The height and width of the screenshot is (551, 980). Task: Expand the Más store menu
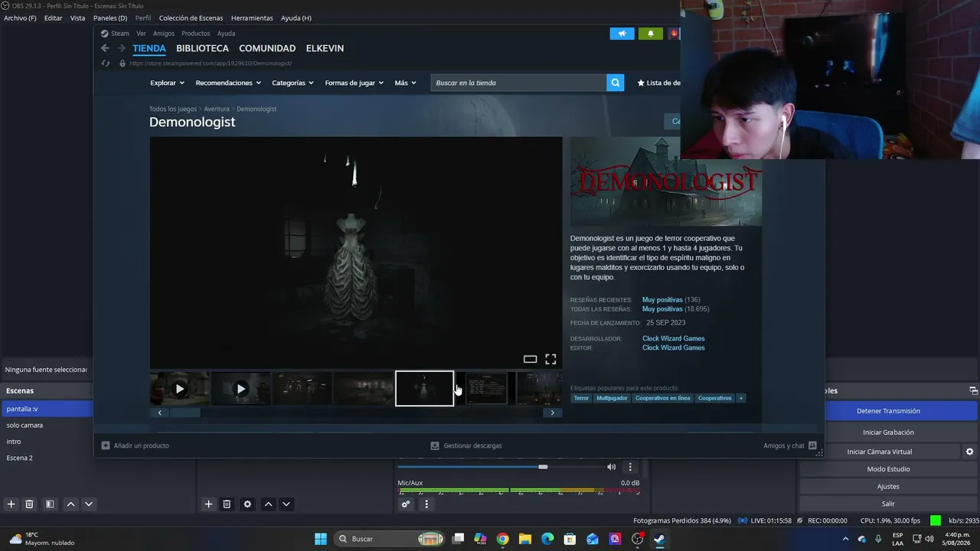pyautogui.click(x=406, y=83)
